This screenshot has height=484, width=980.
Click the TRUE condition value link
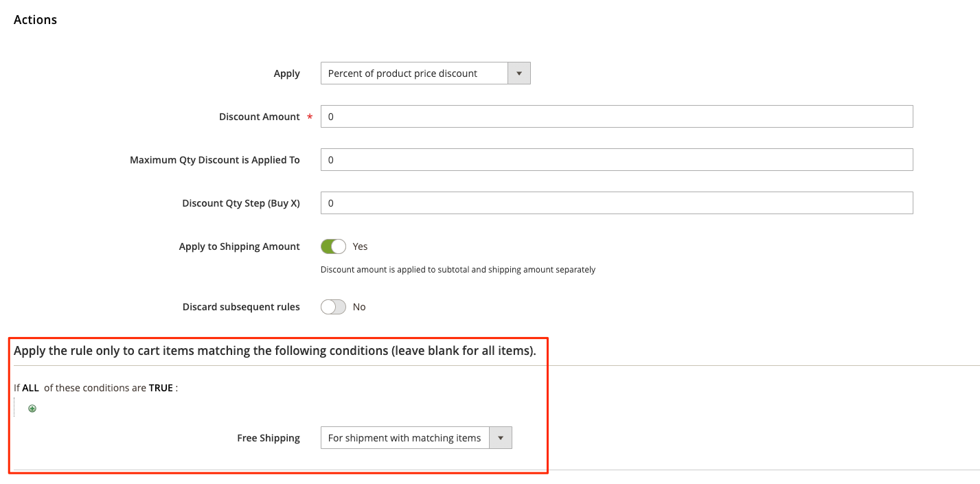[x=161, y=388]
